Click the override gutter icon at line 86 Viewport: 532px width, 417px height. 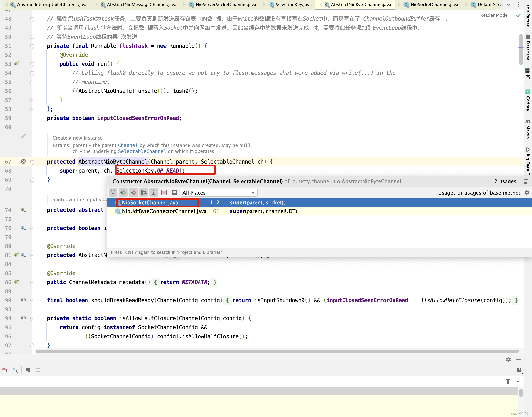coord(17,282)
